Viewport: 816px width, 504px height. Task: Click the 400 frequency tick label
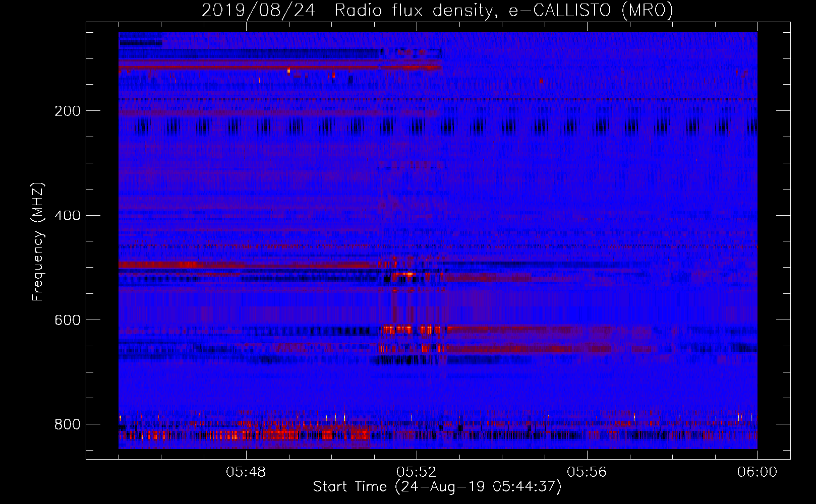point(68,216)
